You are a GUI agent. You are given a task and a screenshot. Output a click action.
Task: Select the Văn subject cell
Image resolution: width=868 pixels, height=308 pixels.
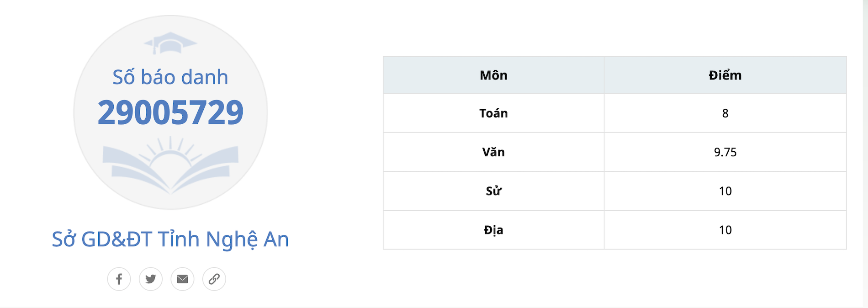point(493,152)
